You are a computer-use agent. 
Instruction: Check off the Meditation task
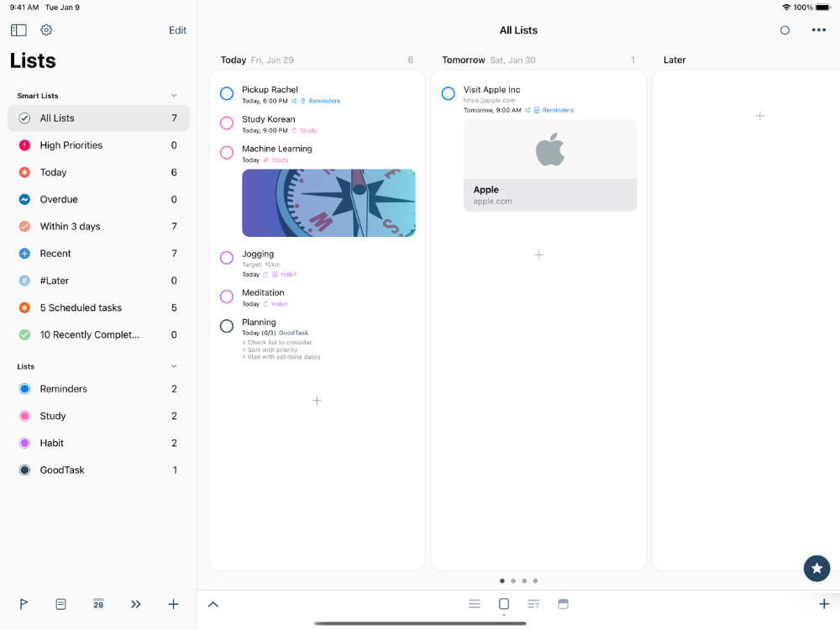227,297
